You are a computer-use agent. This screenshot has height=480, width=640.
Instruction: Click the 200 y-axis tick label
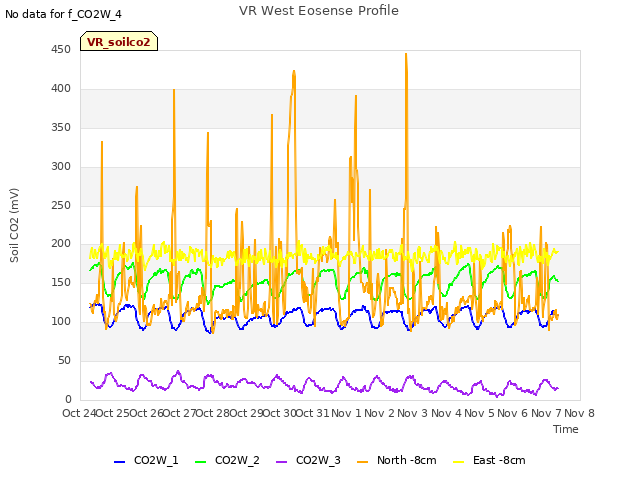[x=61, y=244]
